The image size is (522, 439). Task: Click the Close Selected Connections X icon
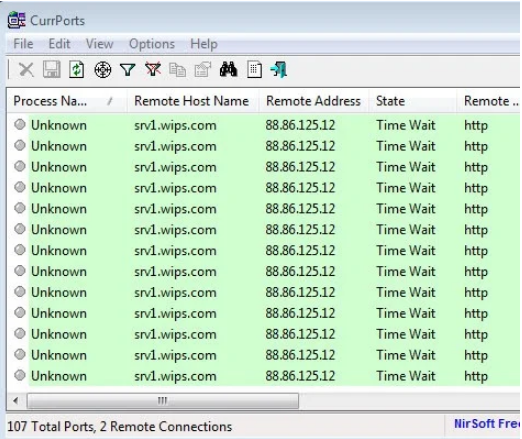point(26,70)
